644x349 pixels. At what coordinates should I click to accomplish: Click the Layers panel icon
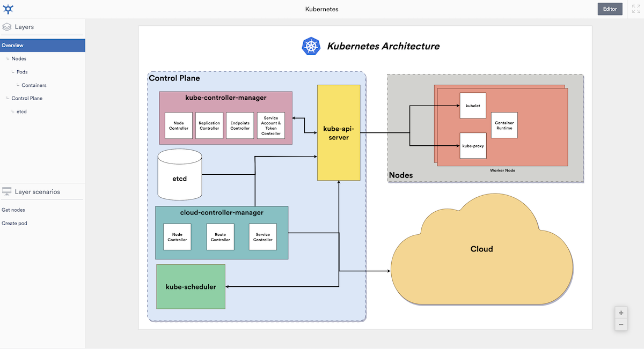point(7,26)
